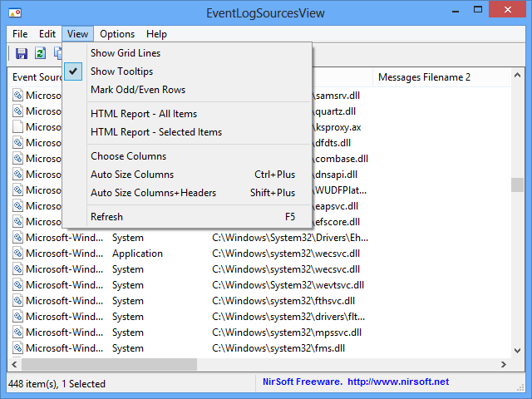Click horizontal scrollbar right arrow
Viewport: 532px width, 399px height.
click(x=504, y=365)
